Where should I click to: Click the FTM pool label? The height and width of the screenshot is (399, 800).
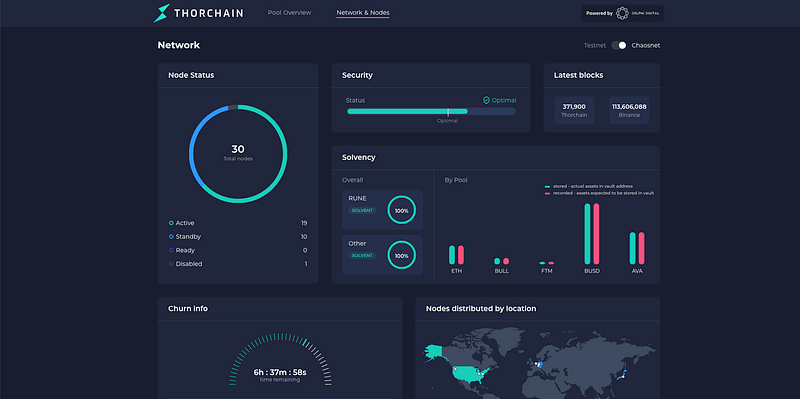[x=546, y=271]
